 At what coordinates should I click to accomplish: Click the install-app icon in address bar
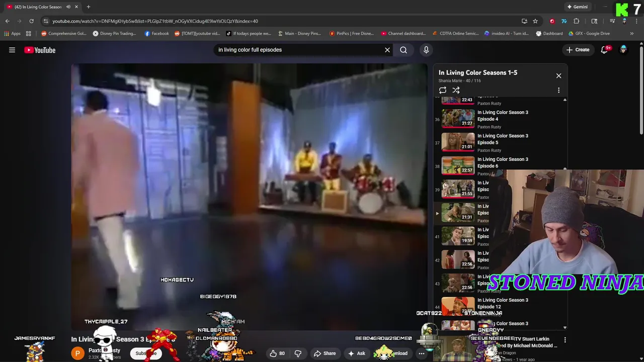[x=524, y=21]
